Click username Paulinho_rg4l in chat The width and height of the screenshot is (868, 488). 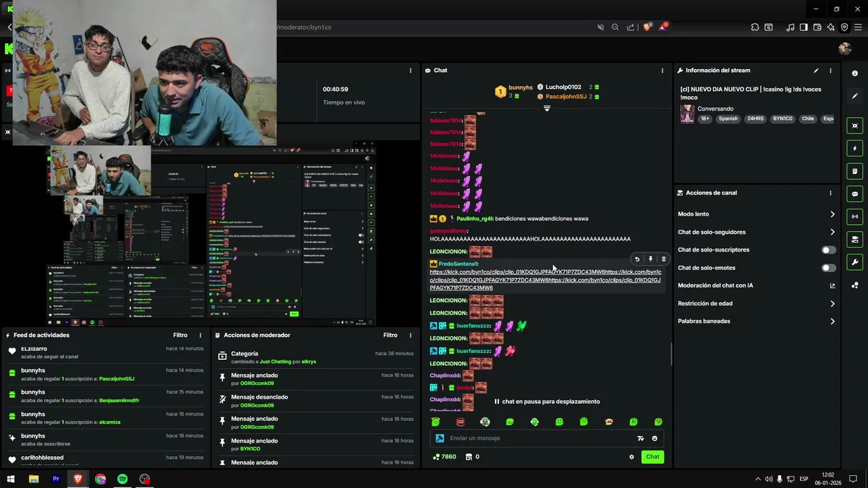pyautogui.click(x=475, y=219)
